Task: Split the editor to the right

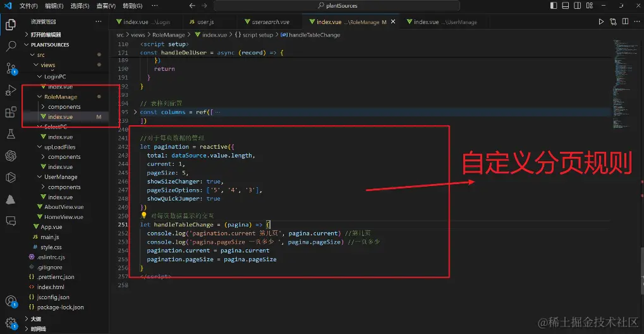Action: (625, 22)
